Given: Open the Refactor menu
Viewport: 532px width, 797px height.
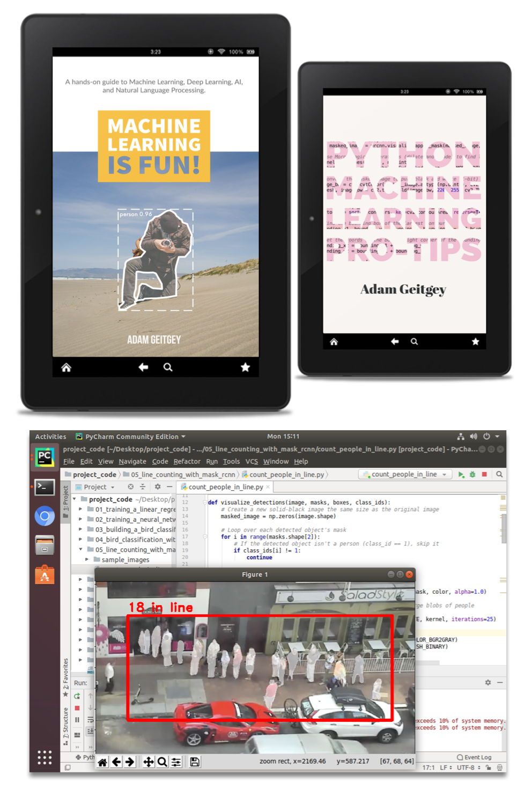Looking at the screenshot, I should 187,461.
